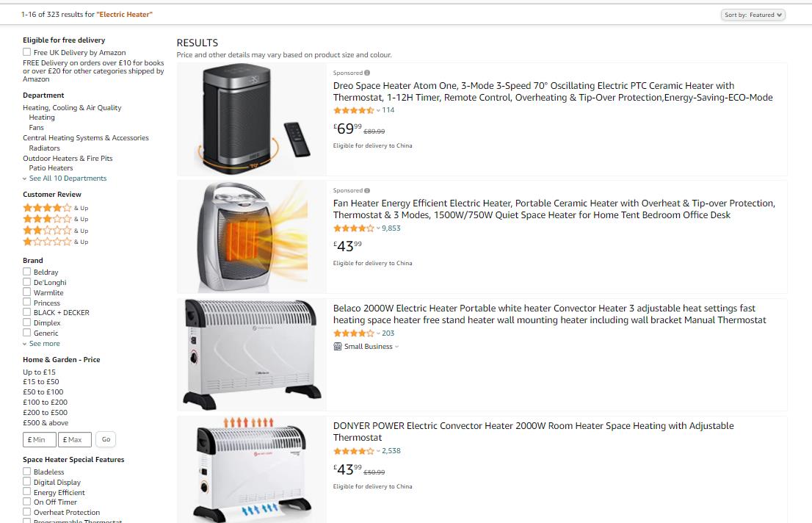Viewport: 812px width, 523px height.
Task: Check the De'Longhi brand filter
Action: click(27, 282)
